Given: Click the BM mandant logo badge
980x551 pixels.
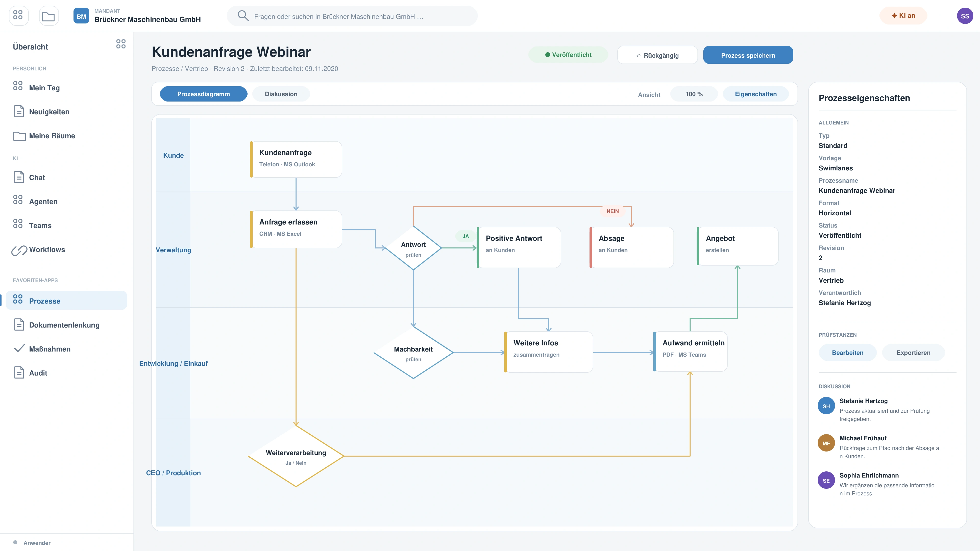Looking at the screenshot, I should pos(81,16).
